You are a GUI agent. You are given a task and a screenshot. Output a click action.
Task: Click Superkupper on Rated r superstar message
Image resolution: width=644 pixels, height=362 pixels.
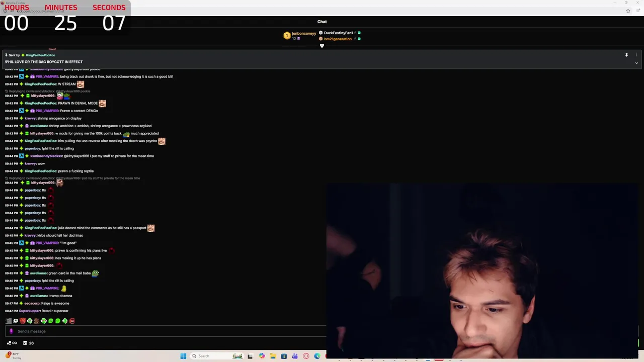click(x=29, y=311)
